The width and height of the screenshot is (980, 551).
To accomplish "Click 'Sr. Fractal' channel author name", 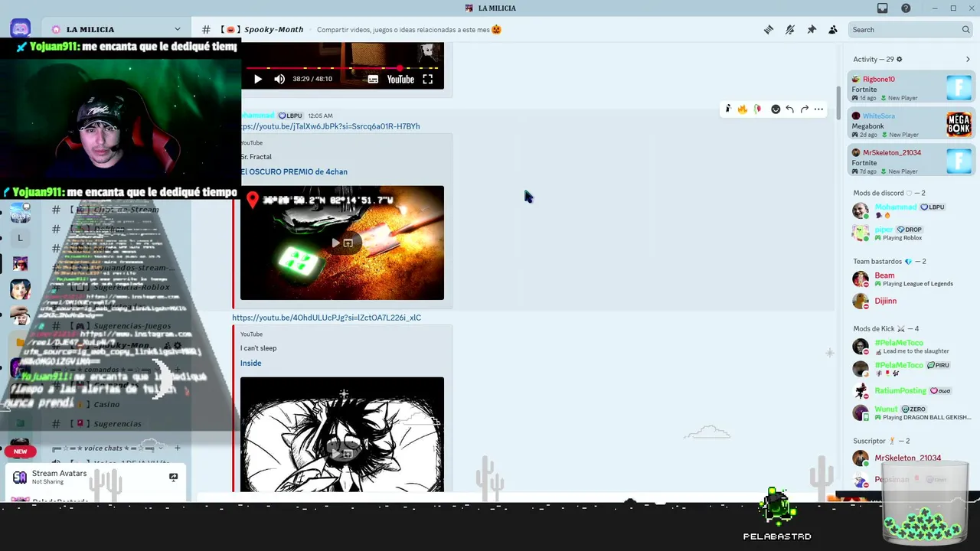I will pyautogui.click(x=256, y=157).
